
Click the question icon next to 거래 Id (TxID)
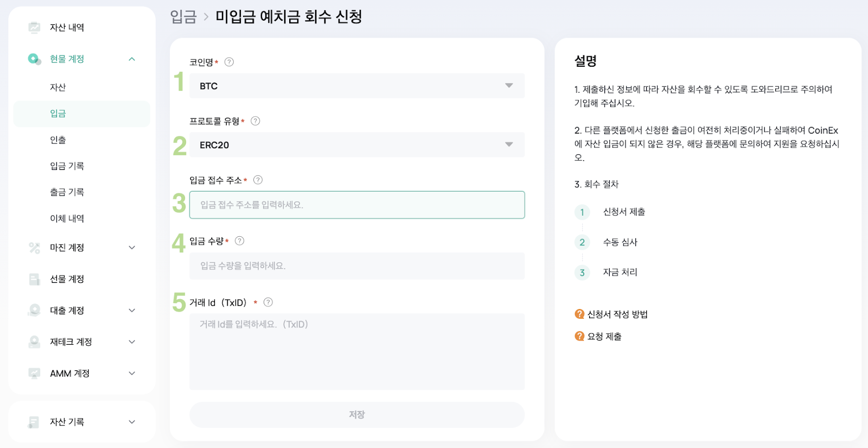point(268,302)
